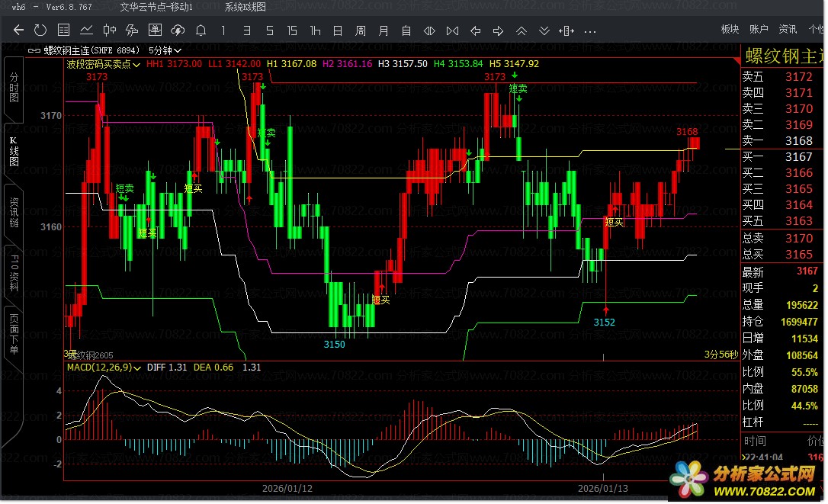Click the three-dot more options icon

589,30
